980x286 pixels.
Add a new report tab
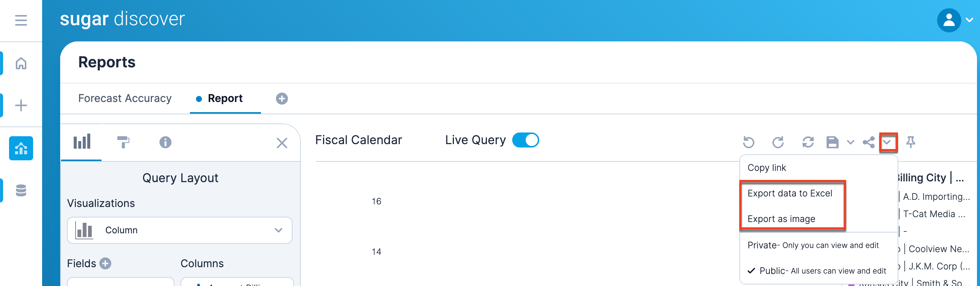click(282, 99)
